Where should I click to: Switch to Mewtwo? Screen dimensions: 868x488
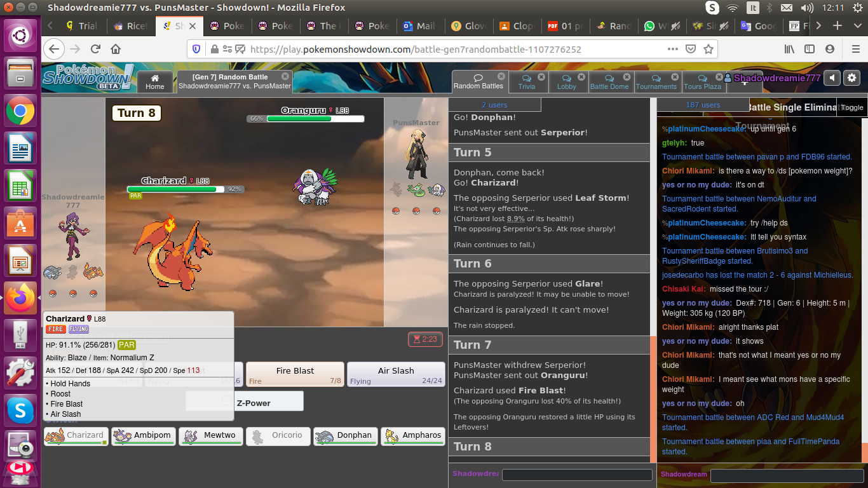pyautogui.click(x=211, y=436)
